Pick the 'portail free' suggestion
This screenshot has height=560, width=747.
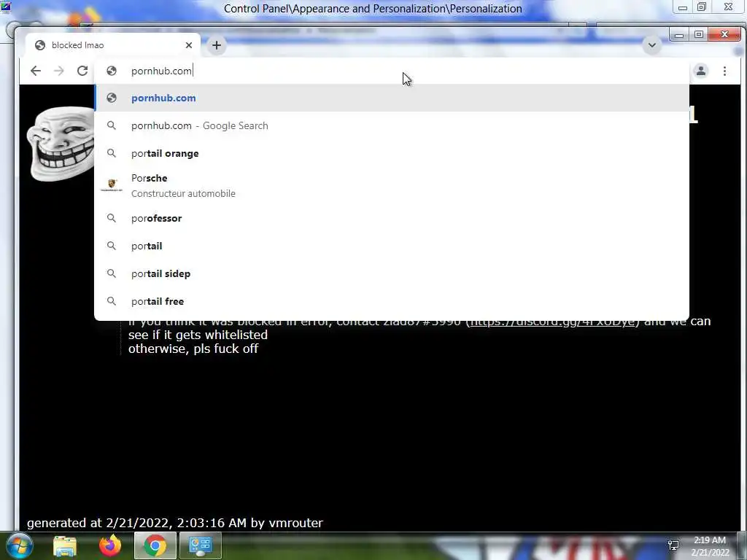[x=392, y=301]
